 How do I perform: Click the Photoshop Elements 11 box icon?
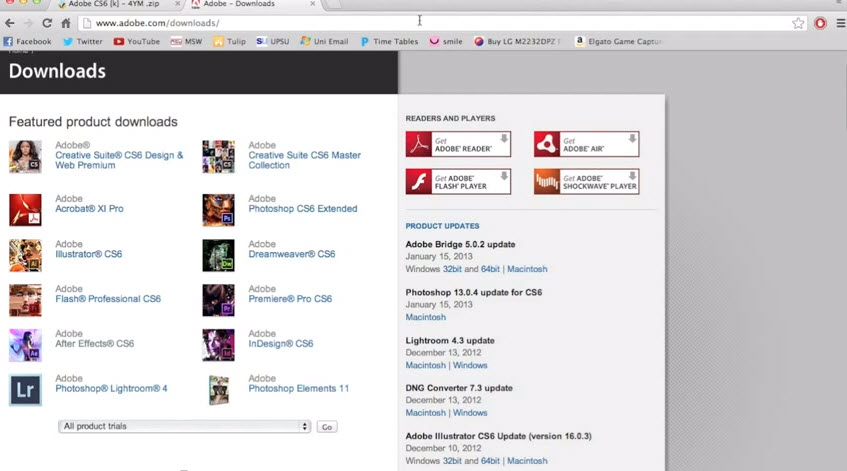(x=219, y=390)
